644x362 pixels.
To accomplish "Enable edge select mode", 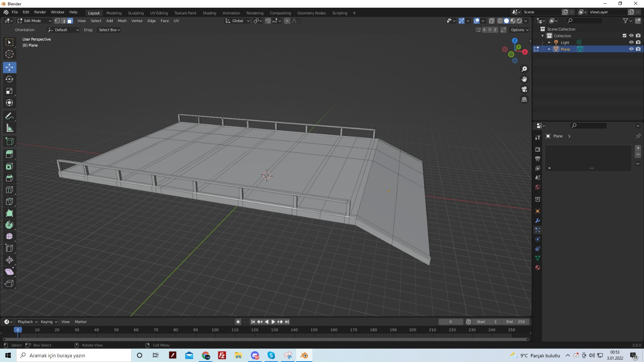I will [x=64, y=21].
